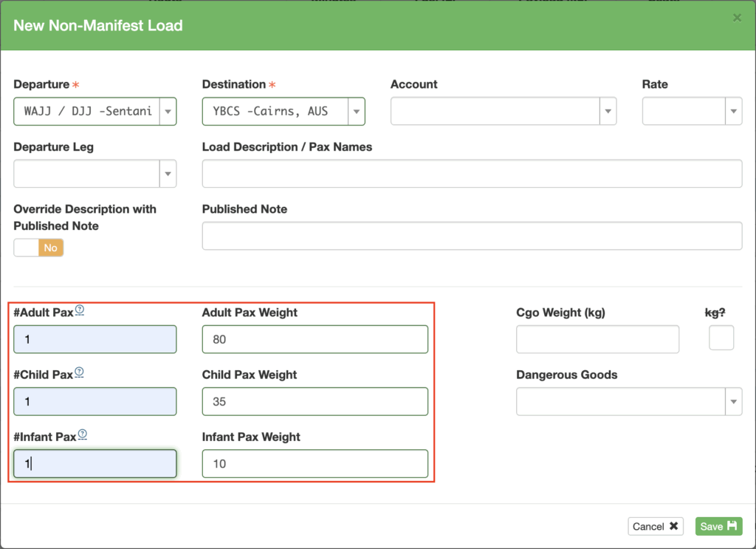
Task: Click the Cgo Weight (kg) input field
Action: pyautogui.click(x=597, y=339)
